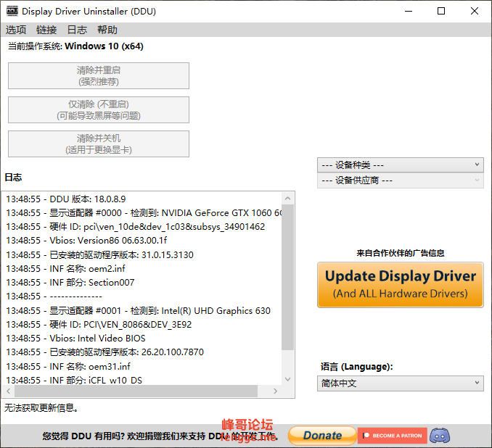Open the 简体中文 language dropdown
The image size is (492, 448).
pos(400,383)
